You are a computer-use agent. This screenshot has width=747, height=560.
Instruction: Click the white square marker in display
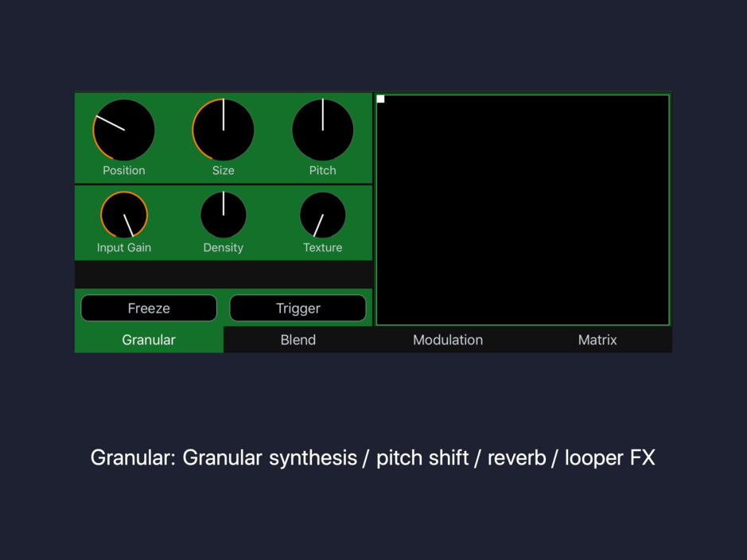[380, 99]
